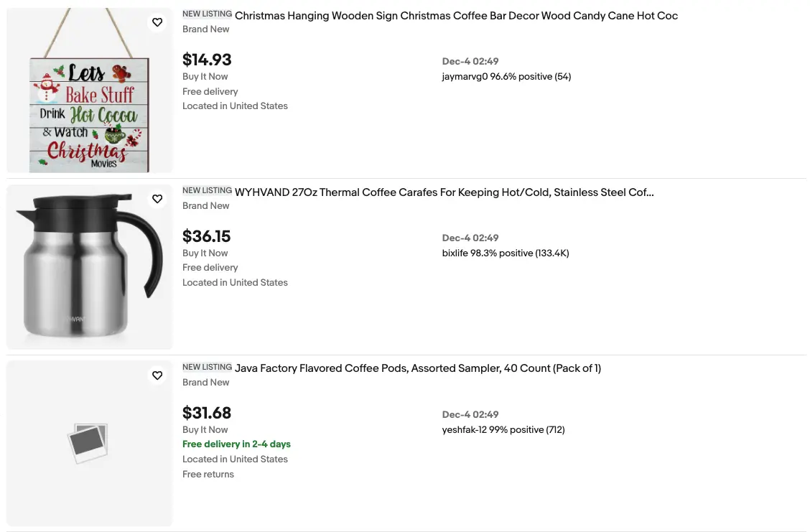Screen dimensions: 810x532
Task: Click Free delivery in 2-4 days text
Action: (x=236, y=444)
